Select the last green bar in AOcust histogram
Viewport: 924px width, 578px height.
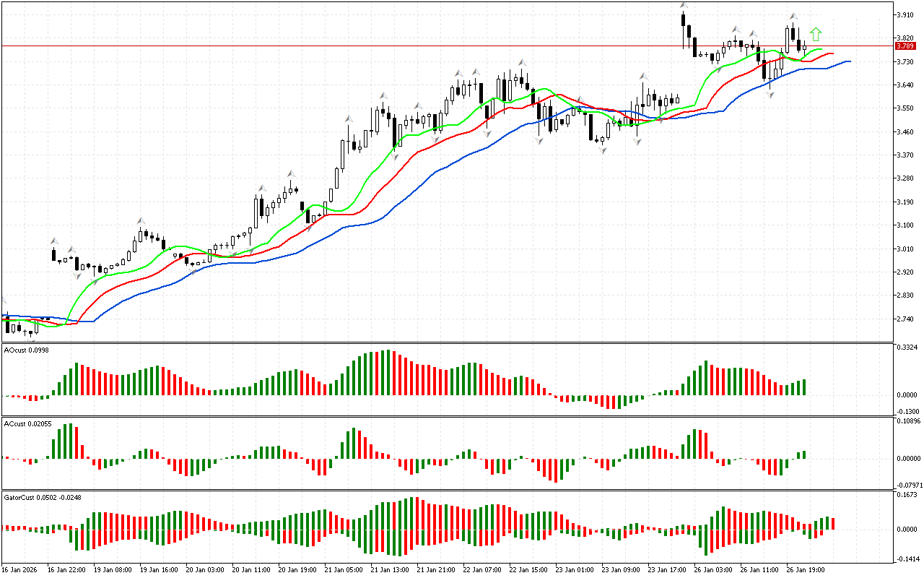click(x=803, y=387)
